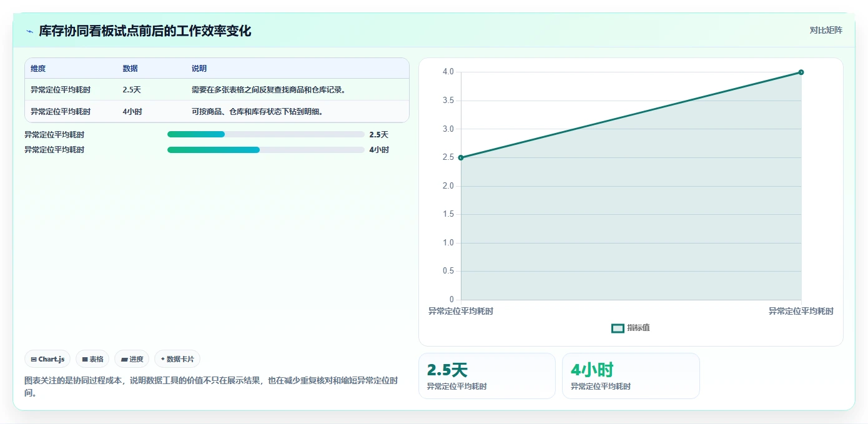This screenshot has width=868, height=424.
Task: Click the 说明 column header
Action: [x=199, y=69]
